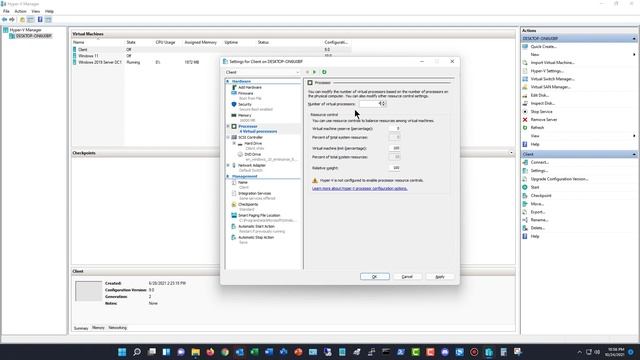
Task: Click the Search icon on the taskbar
Action: [x=137, y=352]
